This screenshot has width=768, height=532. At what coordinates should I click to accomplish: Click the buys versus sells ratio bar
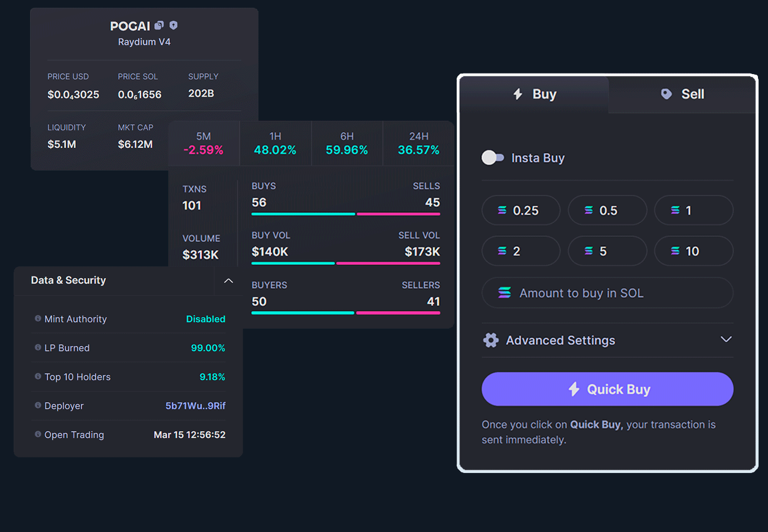[x=345, y=214]
